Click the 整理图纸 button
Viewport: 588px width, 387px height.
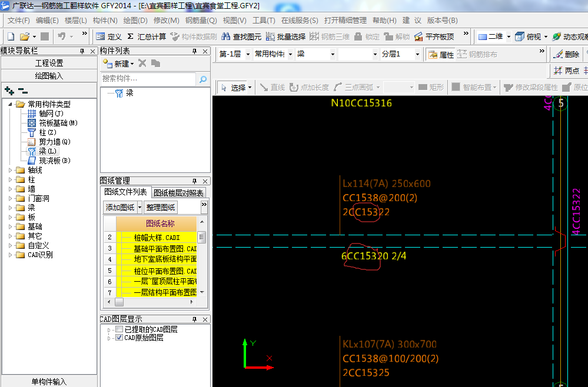click(x=161, y=207)
